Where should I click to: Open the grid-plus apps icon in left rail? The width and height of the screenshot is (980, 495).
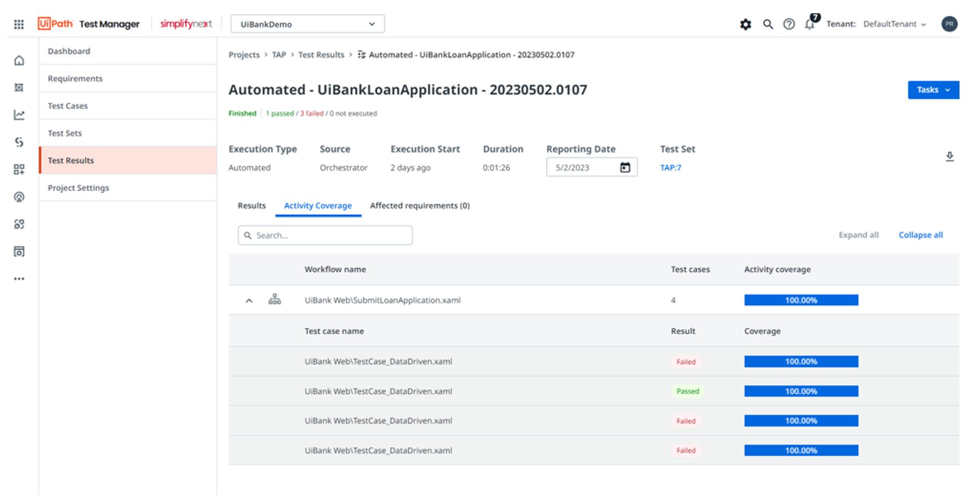(x=19, y=169)
